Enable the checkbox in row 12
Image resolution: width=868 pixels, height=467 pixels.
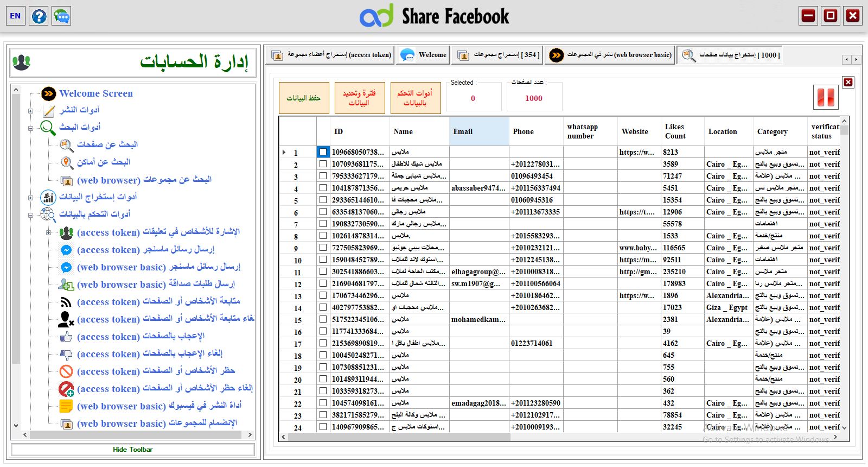coord(323,283)
